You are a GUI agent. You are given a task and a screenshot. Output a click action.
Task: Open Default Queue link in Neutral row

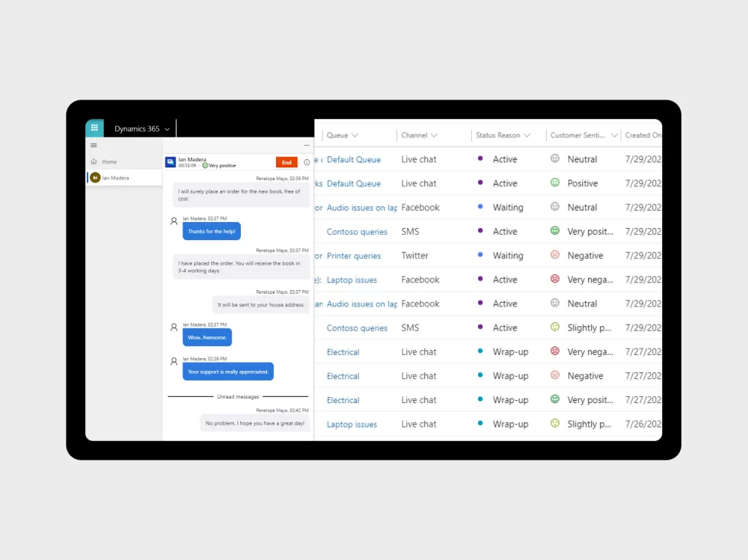354,160
